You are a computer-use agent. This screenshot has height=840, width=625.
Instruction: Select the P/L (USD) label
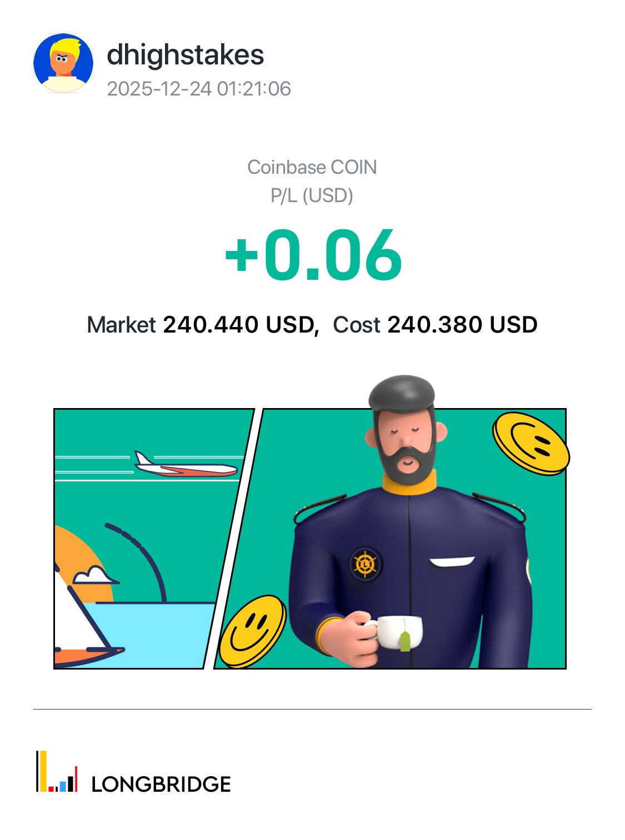(x=312, y=195)
